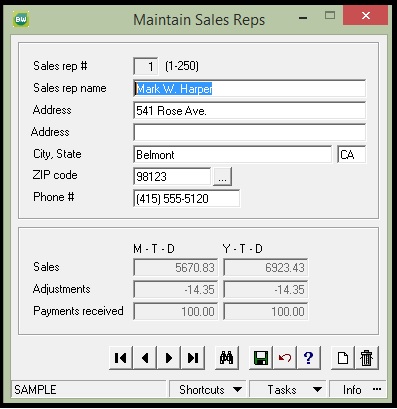Close the Maintain Sales Reps window
Viewport: 397px width, 409px height.
(x=366, y=16)
